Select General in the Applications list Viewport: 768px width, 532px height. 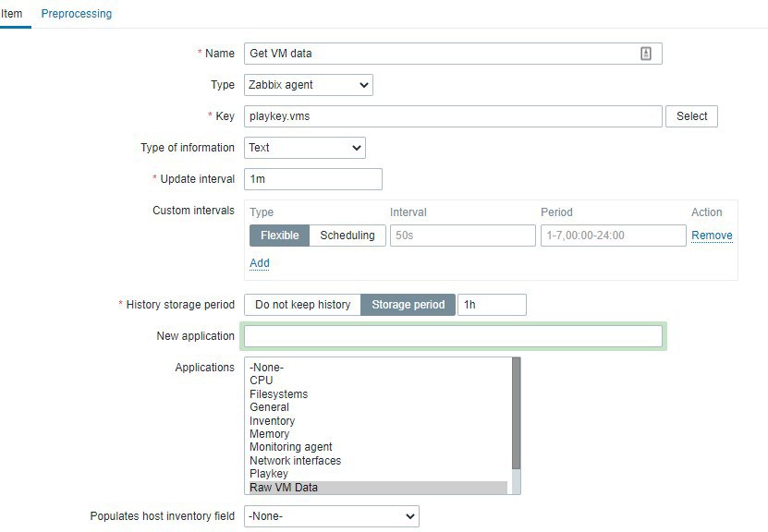(x=378, y=407)
